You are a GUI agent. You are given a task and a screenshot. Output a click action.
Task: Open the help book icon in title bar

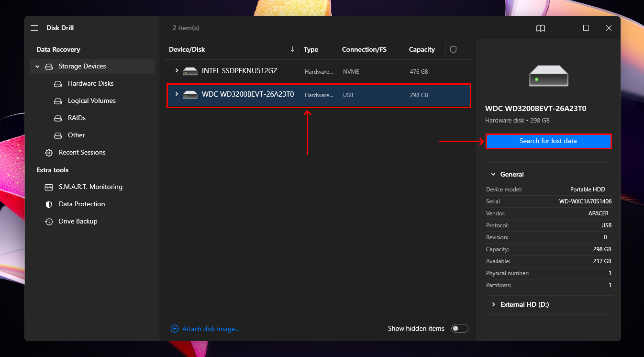(x=541, y=28)
